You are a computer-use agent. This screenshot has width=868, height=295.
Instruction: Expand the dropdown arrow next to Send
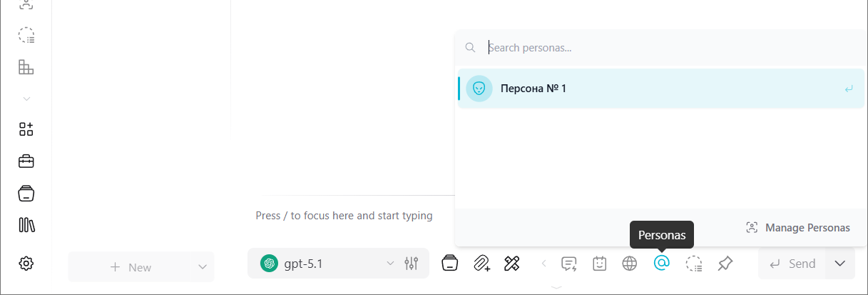click(x=840, y=264)
